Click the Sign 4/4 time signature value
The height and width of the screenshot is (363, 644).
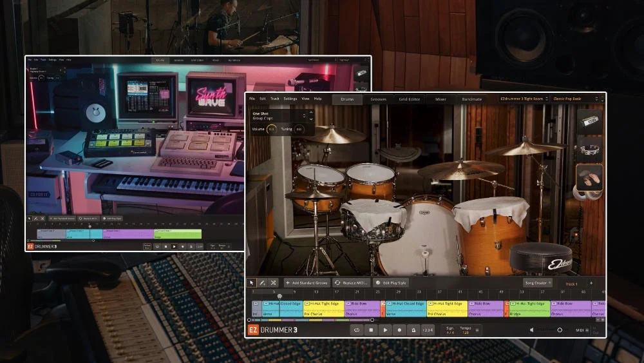450,333
